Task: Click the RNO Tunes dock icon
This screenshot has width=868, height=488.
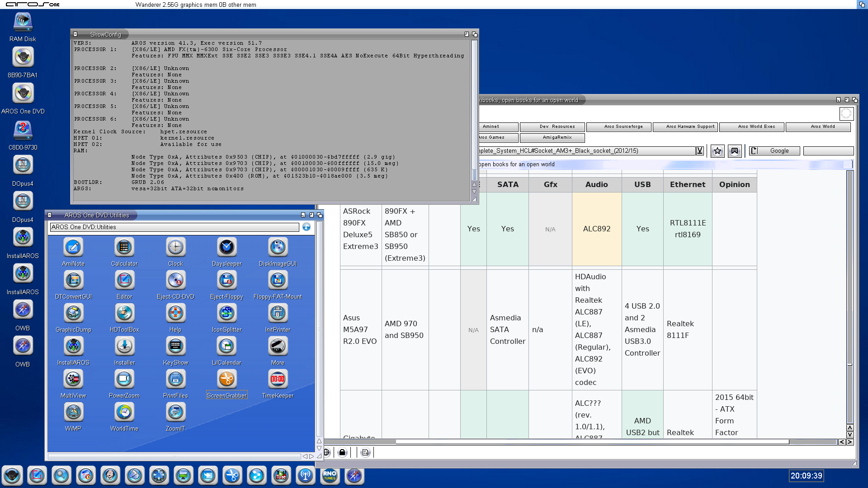Action: pos(330,475)
